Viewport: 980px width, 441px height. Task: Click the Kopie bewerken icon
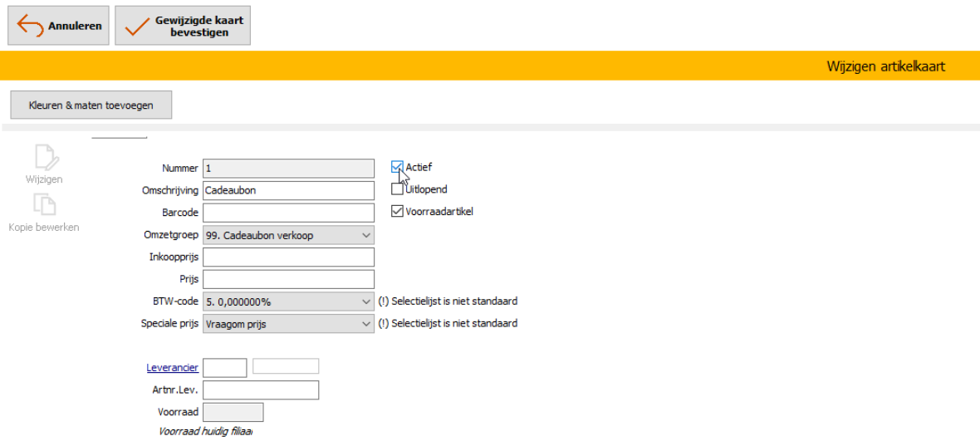click(x=44, y=205)
